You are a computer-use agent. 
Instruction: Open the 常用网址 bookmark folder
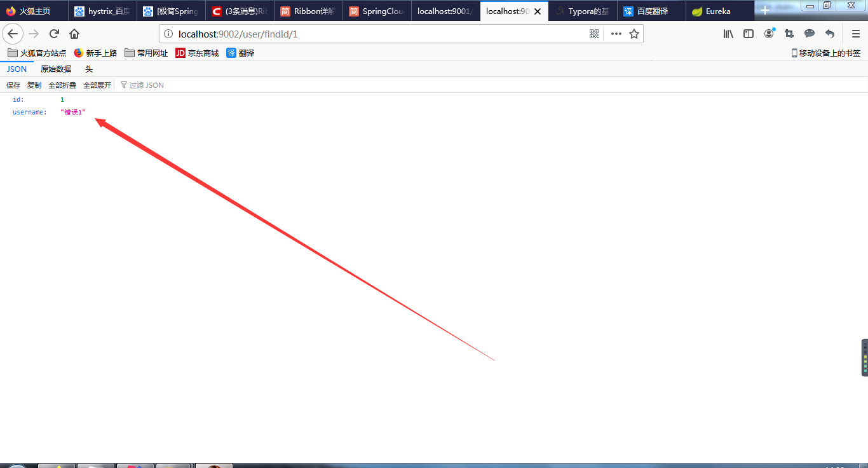click(x=146, y=53)
